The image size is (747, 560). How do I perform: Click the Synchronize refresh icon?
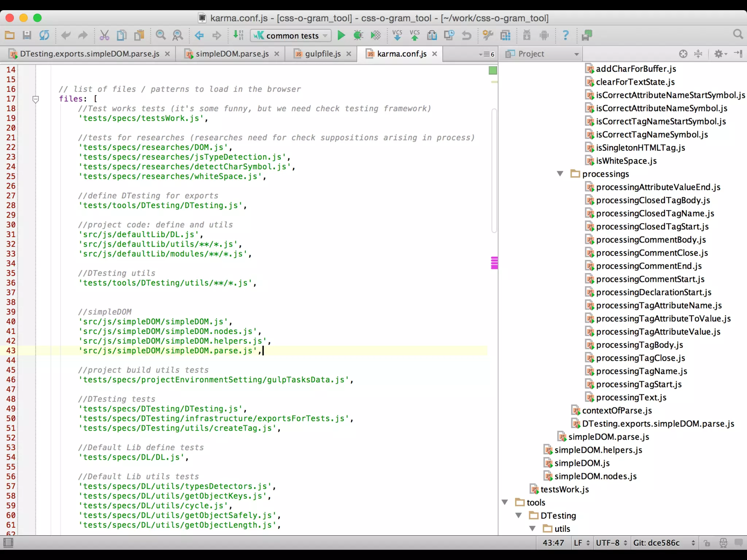click(44, 35)
